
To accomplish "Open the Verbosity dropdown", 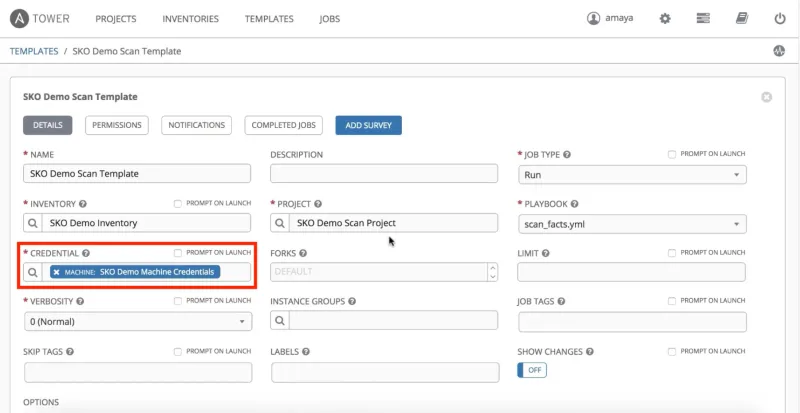I will click(138, 322).
